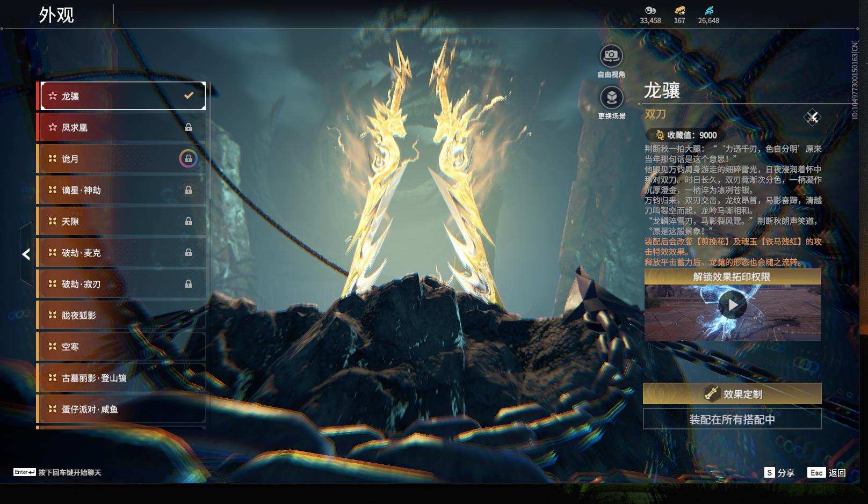
Task: Play the skin effect preview video
Action: point(732,305)
